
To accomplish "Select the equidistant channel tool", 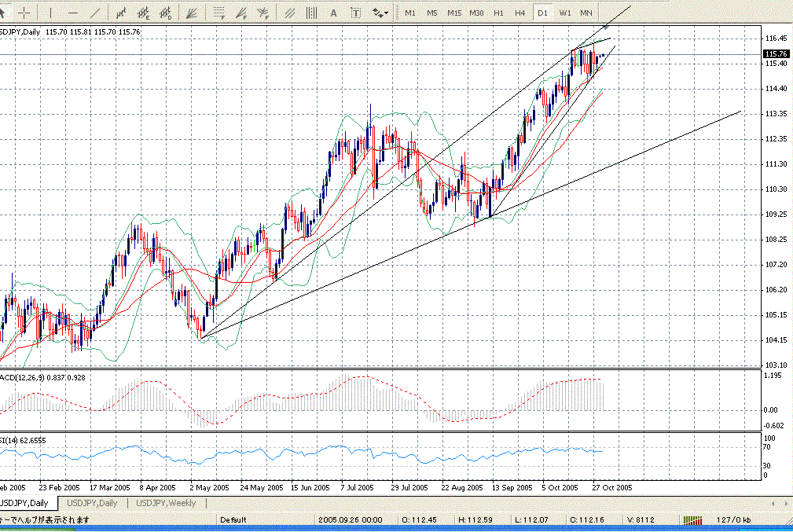I will click(x=290, y=13).
